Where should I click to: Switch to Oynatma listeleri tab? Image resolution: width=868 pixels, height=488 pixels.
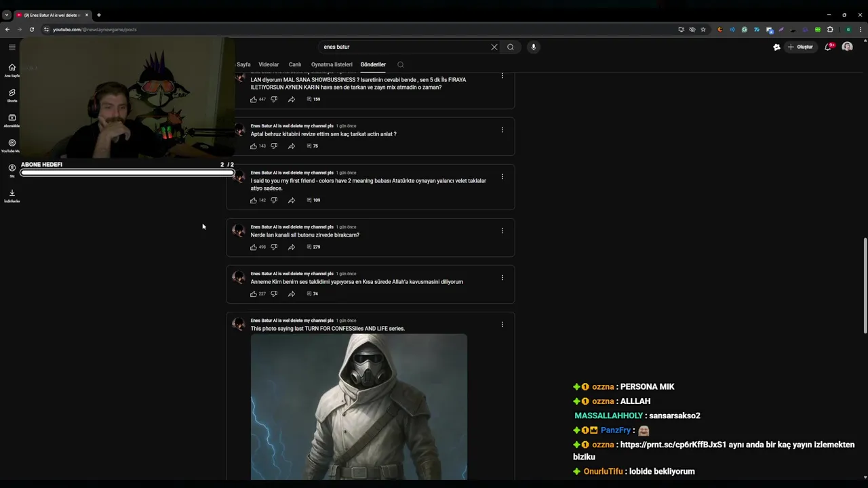click(x=332, y=64)
